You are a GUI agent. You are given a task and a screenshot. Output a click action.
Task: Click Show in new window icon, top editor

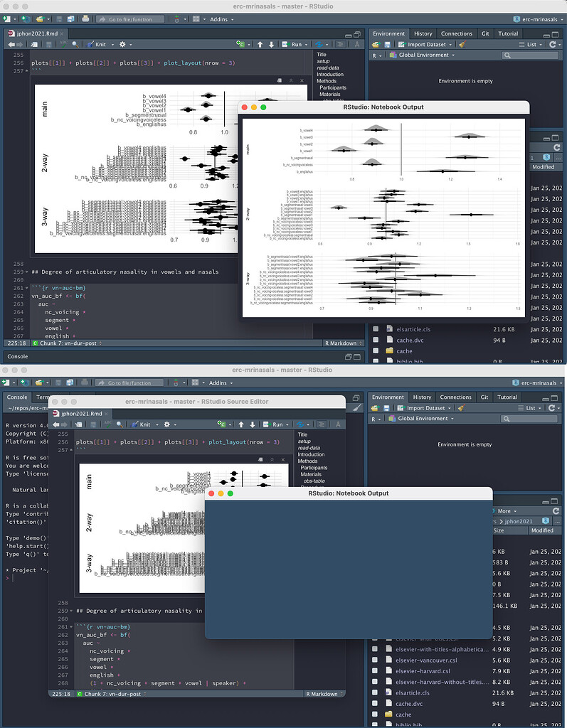click(34, 44)
